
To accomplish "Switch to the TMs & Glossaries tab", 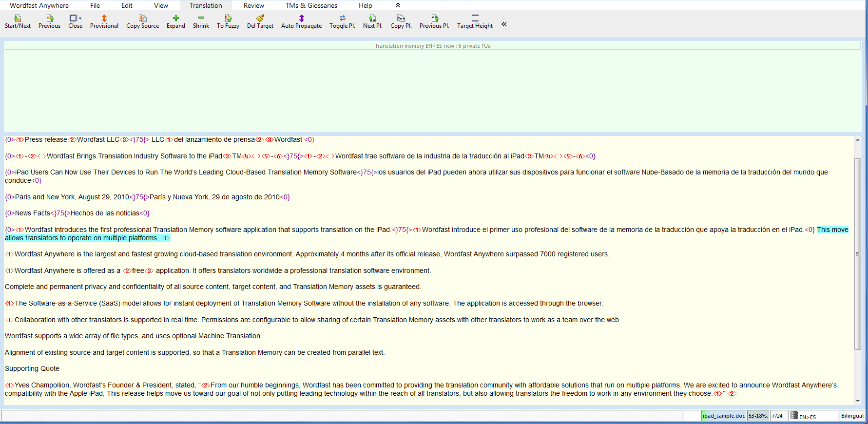I will point(311,5).
